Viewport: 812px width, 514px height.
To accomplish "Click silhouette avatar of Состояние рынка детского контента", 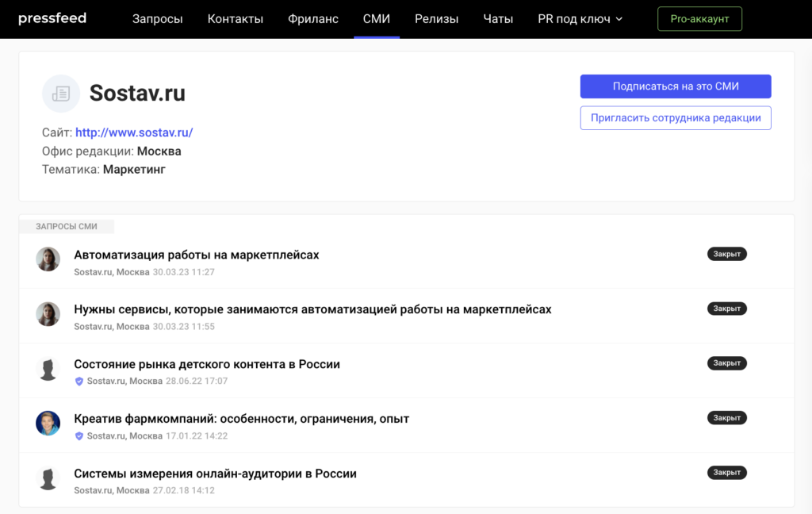I will (48, 369).
